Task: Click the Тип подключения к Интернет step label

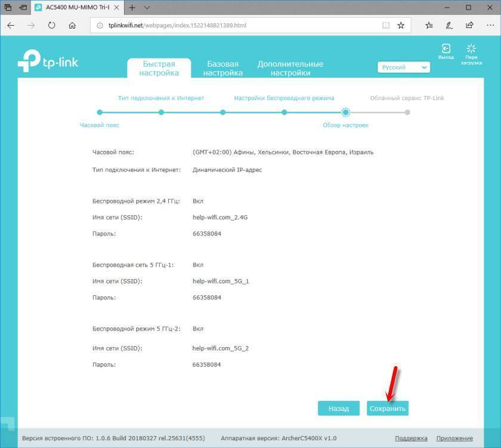Action: (161, 98)
